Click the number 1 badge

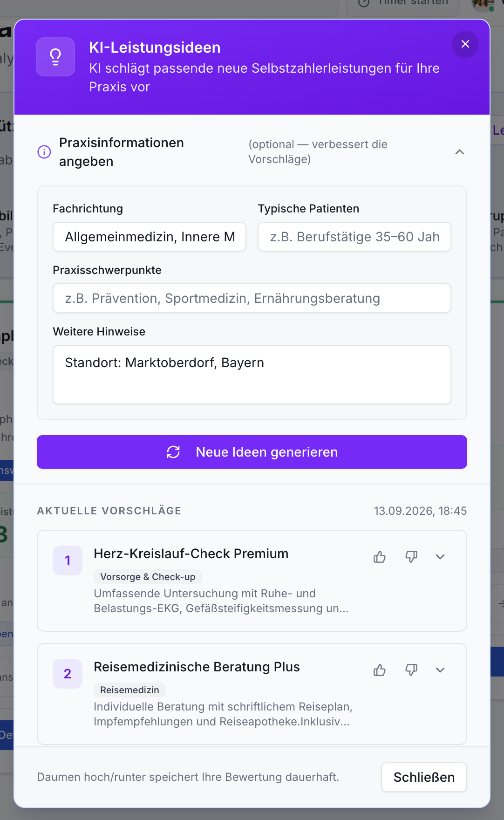tap(68, 560)
